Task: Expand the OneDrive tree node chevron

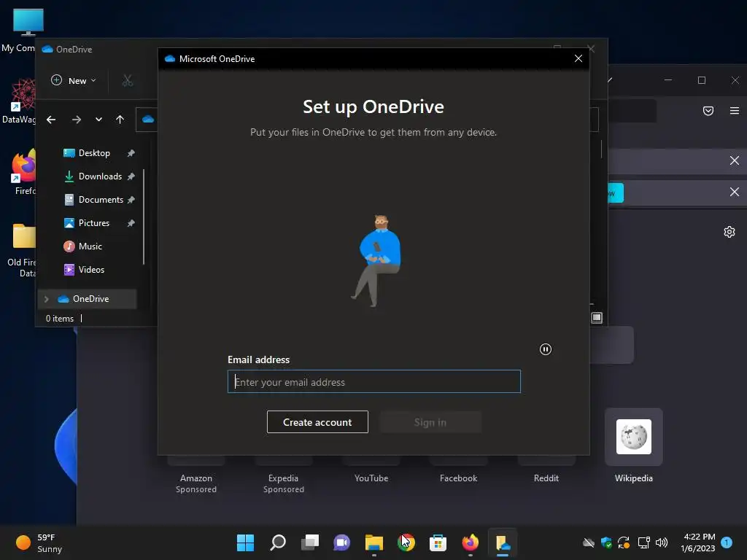Action: click(x=46, y=299)
